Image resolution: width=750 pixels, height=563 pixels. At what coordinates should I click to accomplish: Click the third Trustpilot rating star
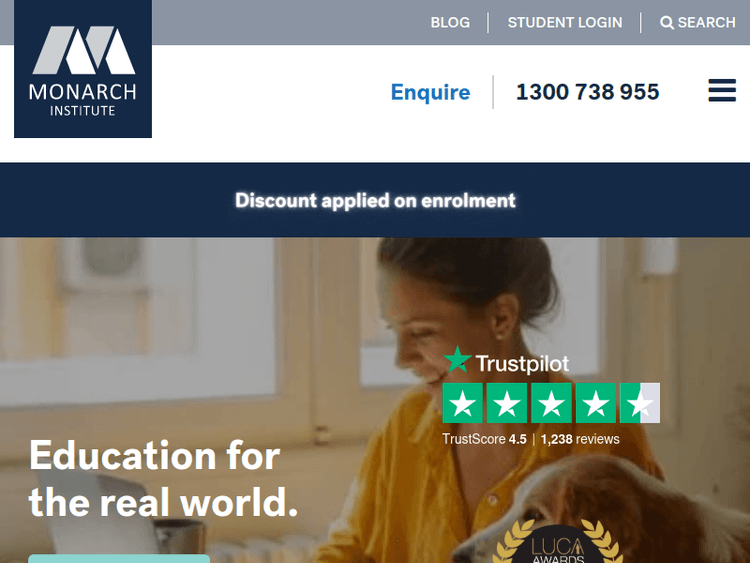pos(551,403)
